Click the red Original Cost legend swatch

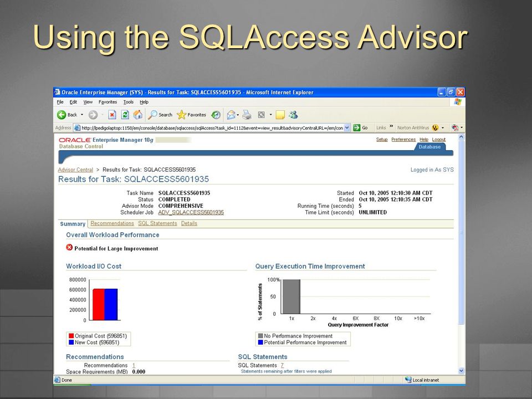coord(71,336)
